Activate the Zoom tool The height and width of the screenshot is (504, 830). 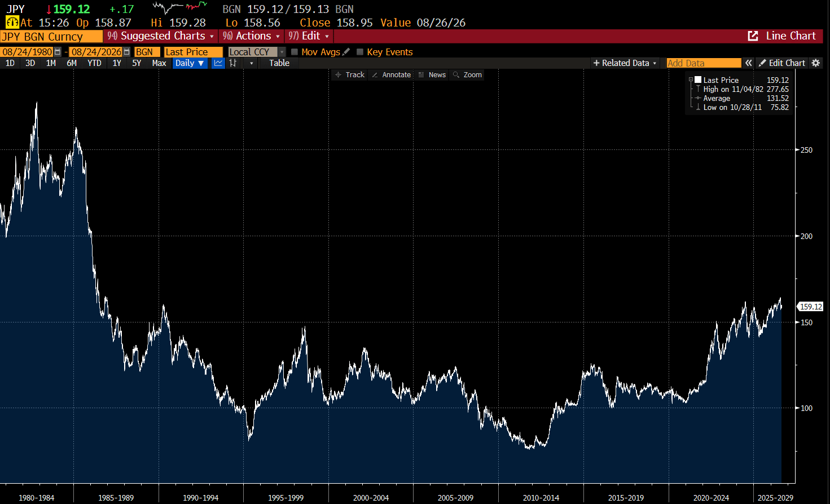pos(467,75)
